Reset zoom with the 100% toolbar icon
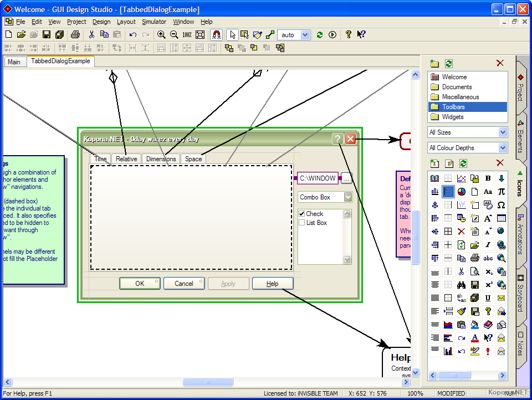Viewport: 532px width, 400px height. click(x=187, y=34)
